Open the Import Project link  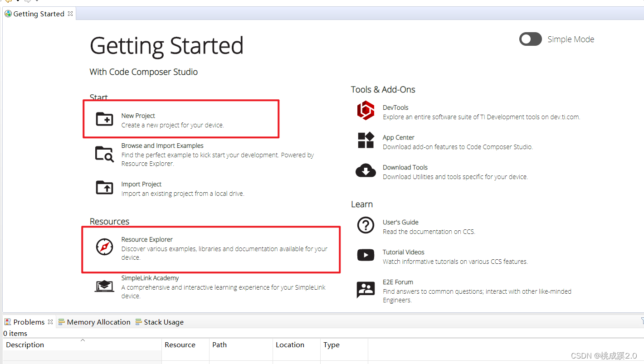point(141,184)
